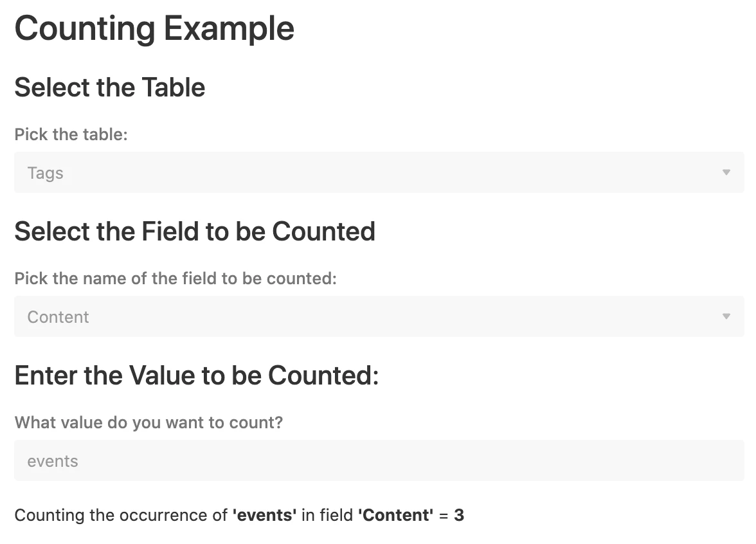Image resolution: width=756 pixels, height=544 pixels.
Task: Click the Content value text in field picker
Action: point(59,317)
